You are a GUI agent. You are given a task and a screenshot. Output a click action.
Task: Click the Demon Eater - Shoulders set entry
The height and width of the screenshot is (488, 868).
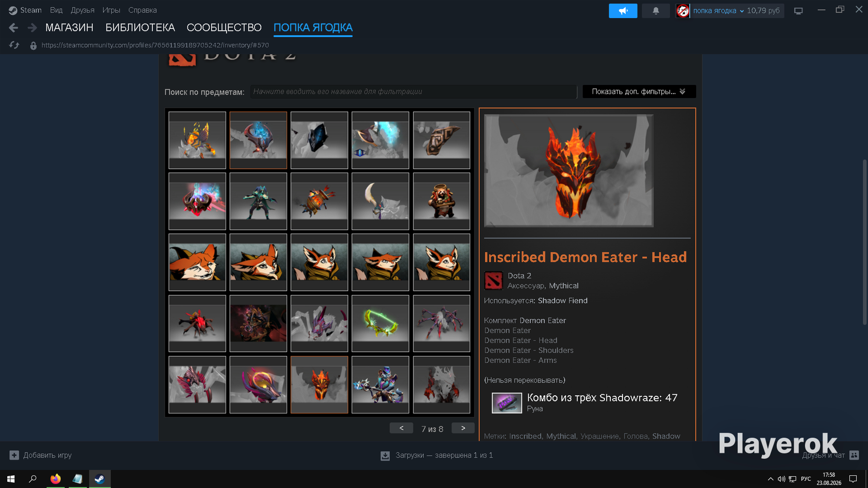529,350
